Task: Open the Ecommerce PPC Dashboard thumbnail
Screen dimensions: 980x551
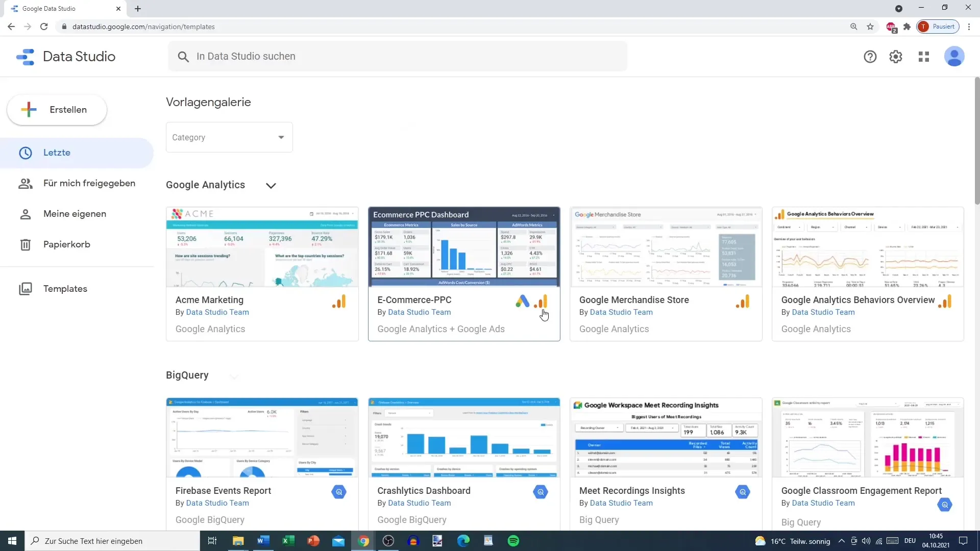Action: (x=464, y=247)
